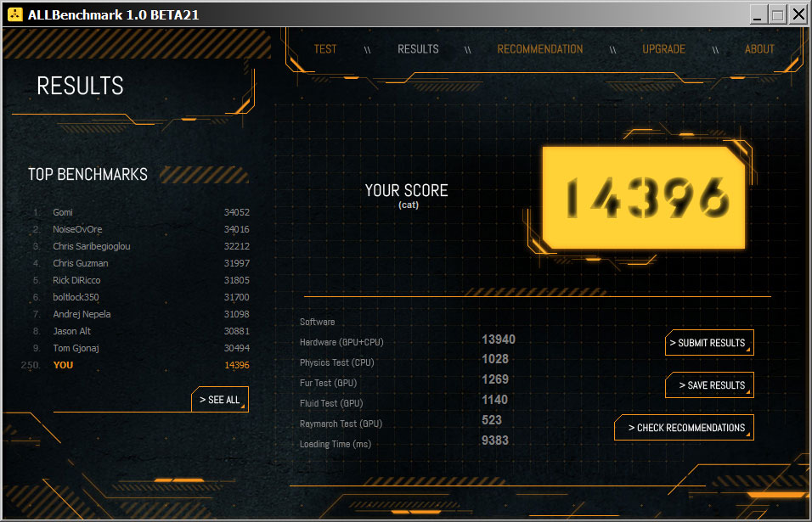Minimize the ALLBenchmark window

[x=758, y=14]
